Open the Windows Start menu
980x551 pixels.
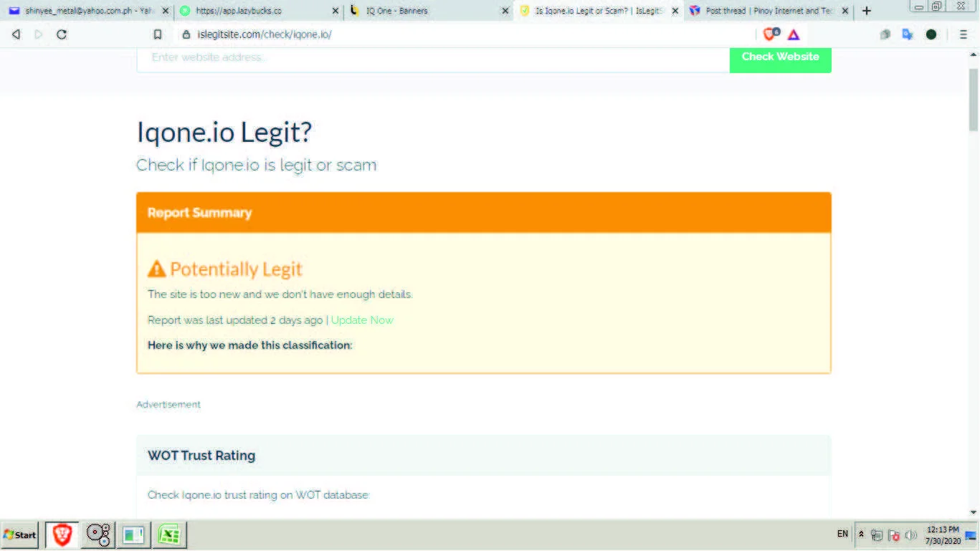tap(19, 535)
